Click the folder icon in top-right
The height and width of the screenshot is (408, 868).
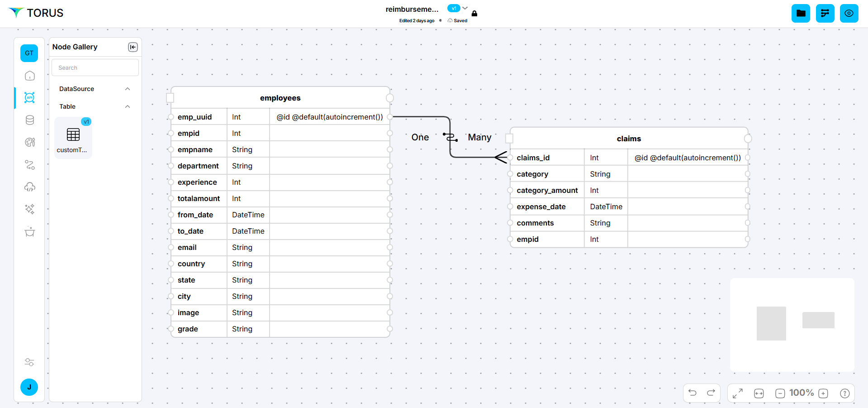click(800, 13)
